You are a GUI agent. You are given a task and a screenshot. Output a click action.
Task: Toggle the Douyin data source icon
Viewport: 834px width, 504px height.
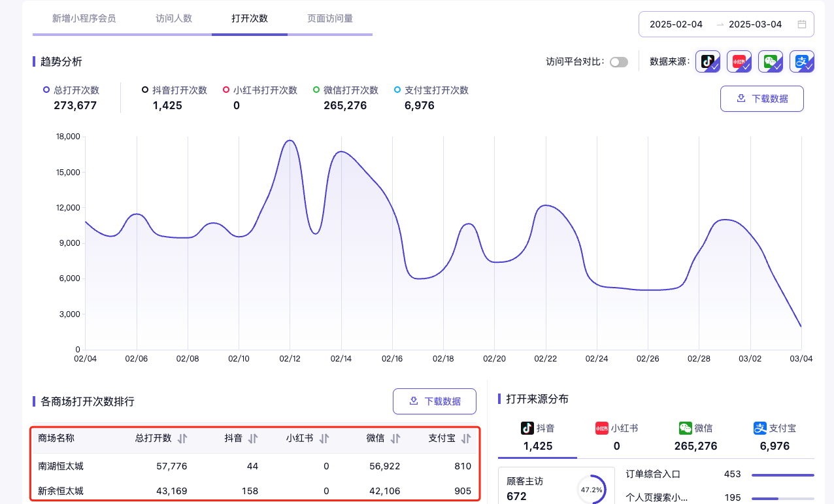tap(707, 61)
